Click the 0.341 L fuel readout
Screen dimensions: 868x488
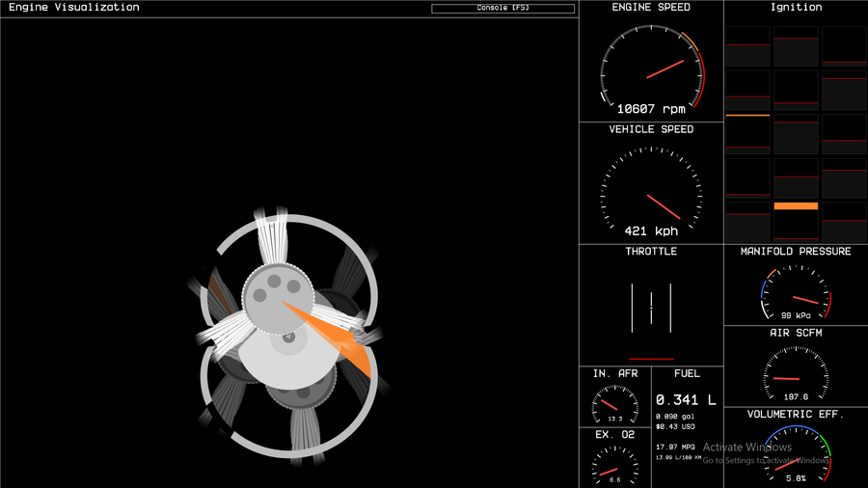(x=686, y=399)
